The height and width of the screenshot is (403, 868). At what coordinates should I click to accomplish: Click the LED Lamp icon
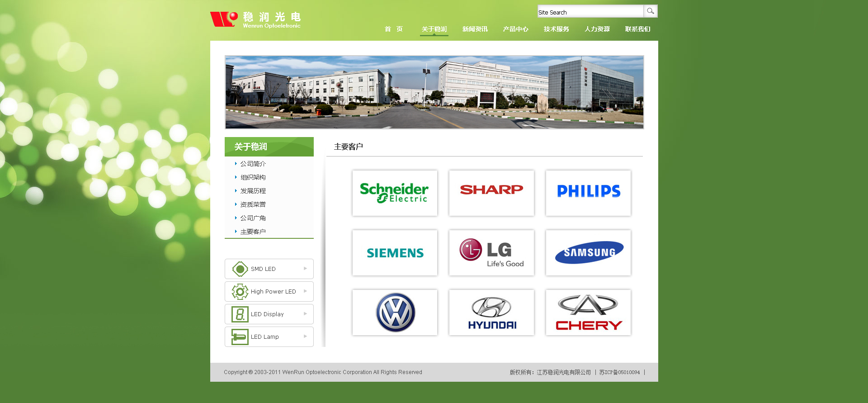[240, 337]
